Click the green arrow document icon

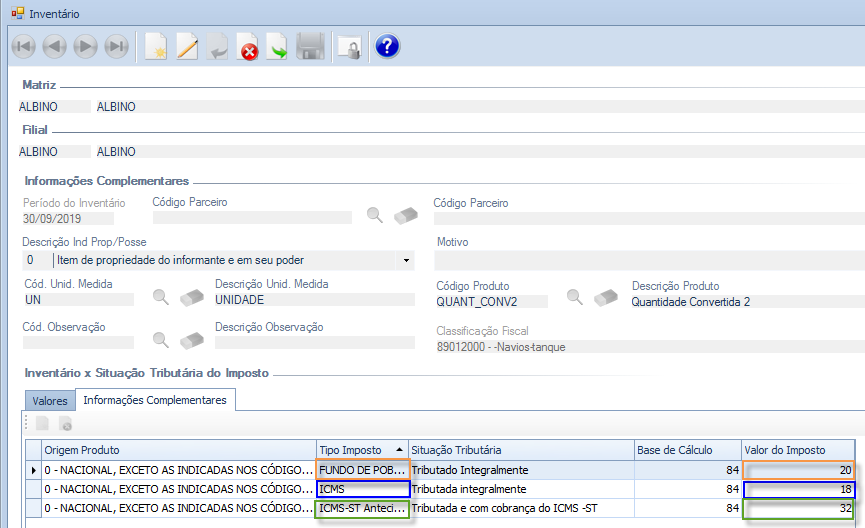[x=277, y=47]
